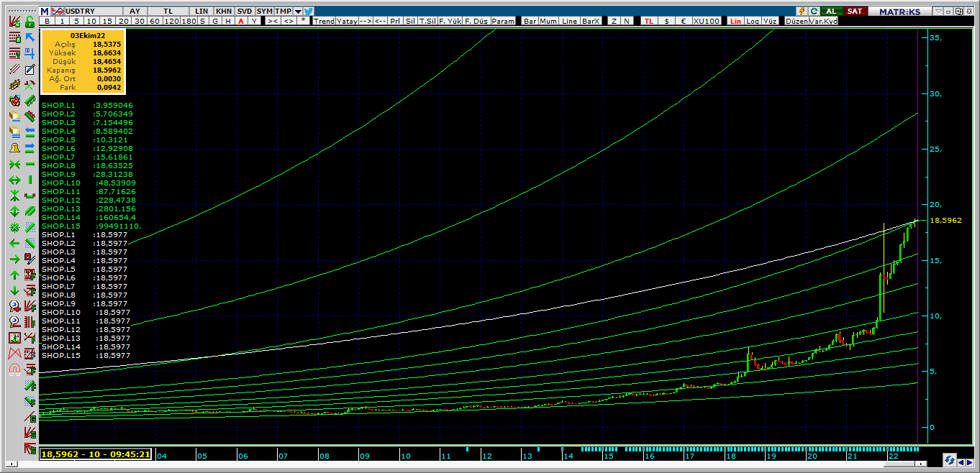The width and height of the screenshot is (980, 473).
Task: Open the TL currency dropdown in title bar
Action: click(x=168, y=12)
